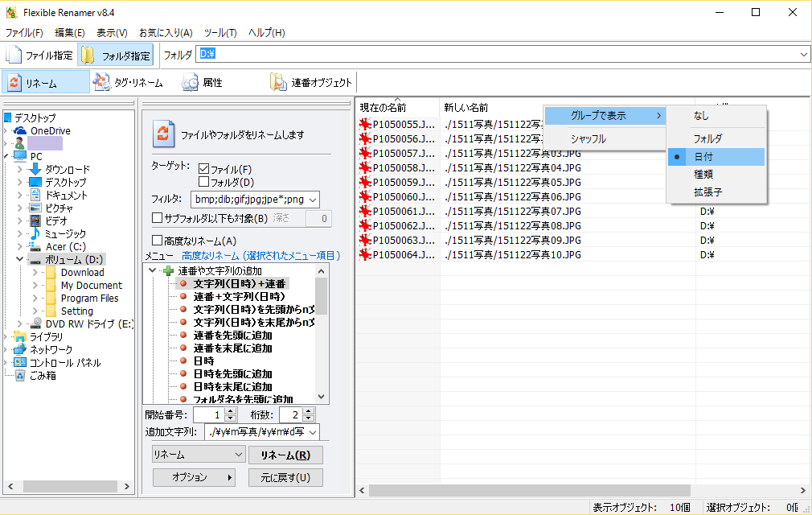Click the リネーム(R) button

click(285, 455)
